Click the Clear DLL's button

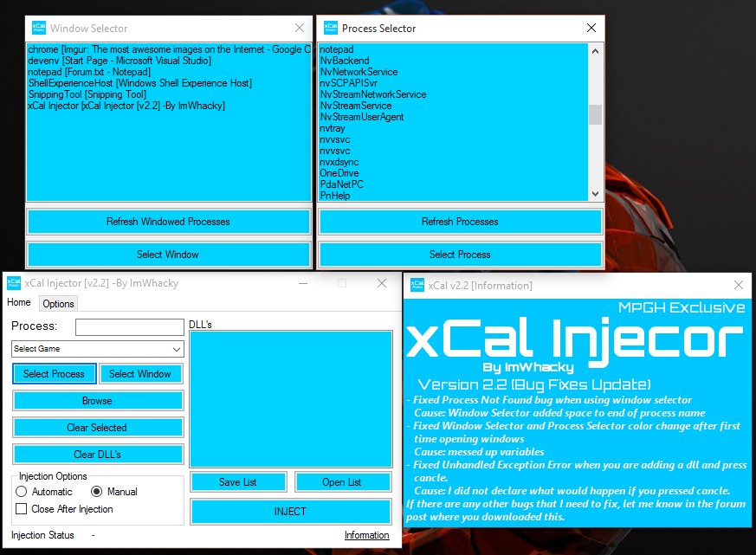tap(97, 455)
